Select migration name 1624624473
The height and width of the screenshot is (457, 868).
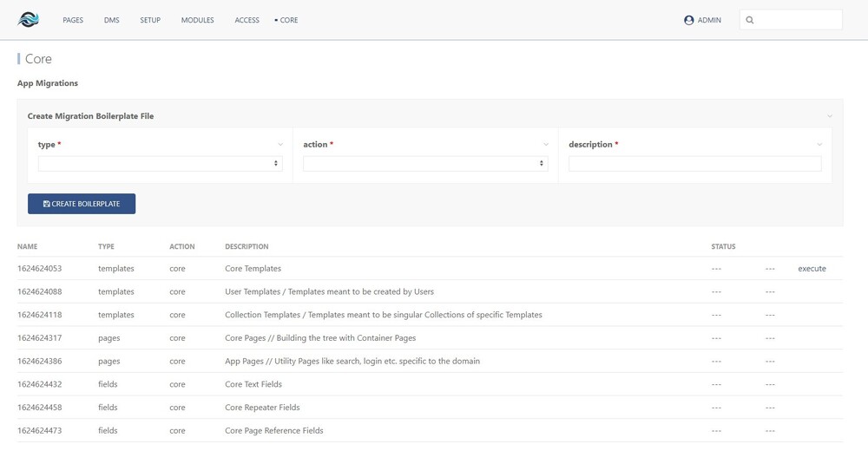point(39,430)
